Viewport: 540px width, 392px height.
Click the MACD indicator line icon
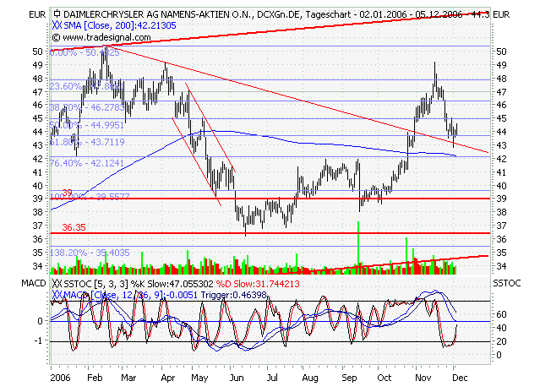click(x=57, y=294)
